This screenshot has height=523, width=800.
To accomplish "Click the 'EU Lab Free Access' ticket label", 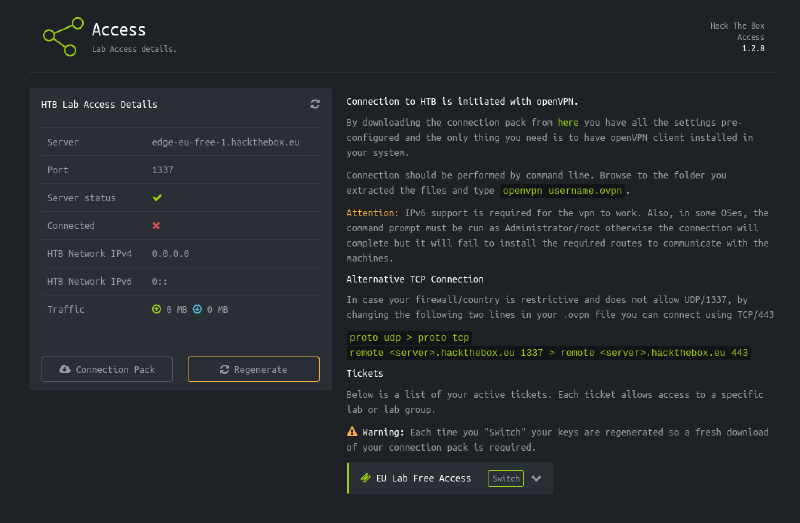I will pyautogui.click(x=423, y=479).
